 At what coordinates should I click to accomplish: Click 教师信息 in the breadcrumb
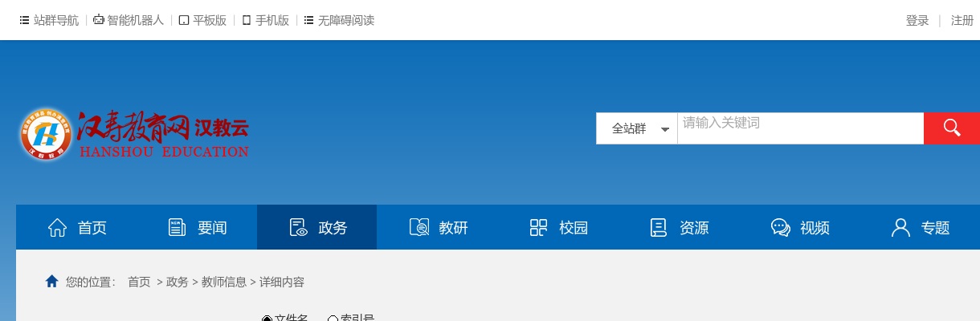[224, 282]
